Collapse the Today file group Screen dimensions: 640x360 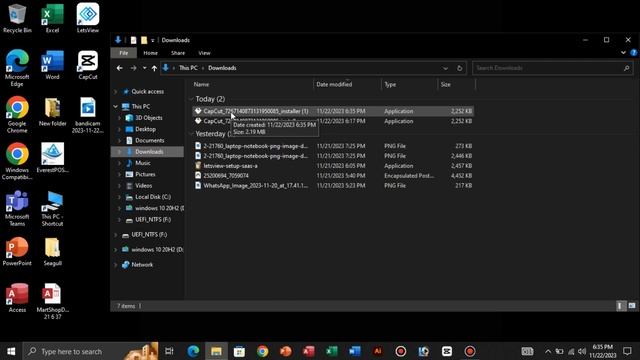[191, 99]
